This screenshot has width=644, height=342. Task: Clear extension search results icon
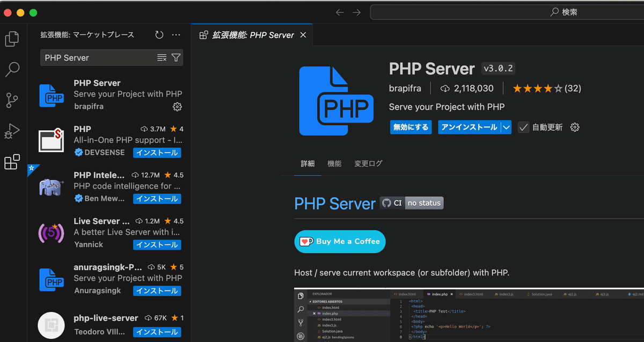pos(162,58)
